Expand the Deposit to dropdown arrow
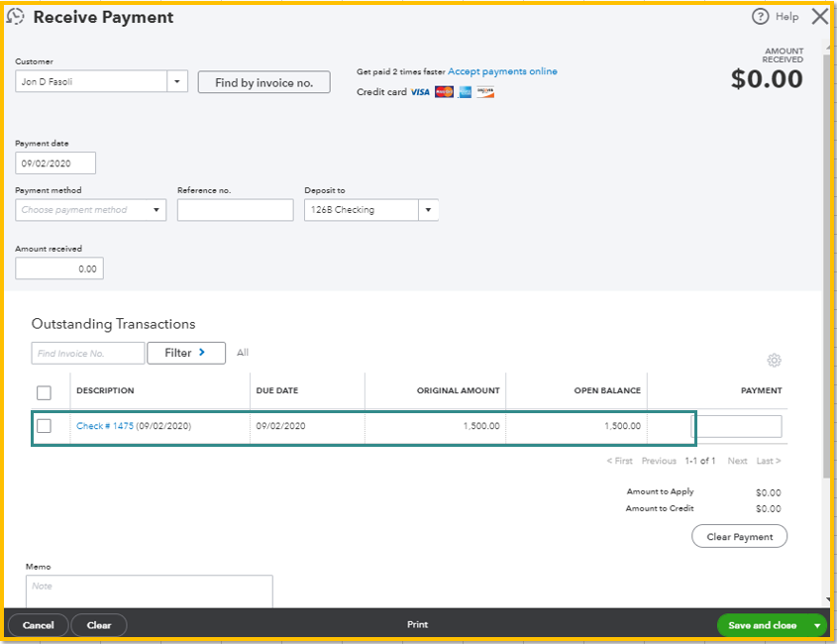 click(428, 210)
